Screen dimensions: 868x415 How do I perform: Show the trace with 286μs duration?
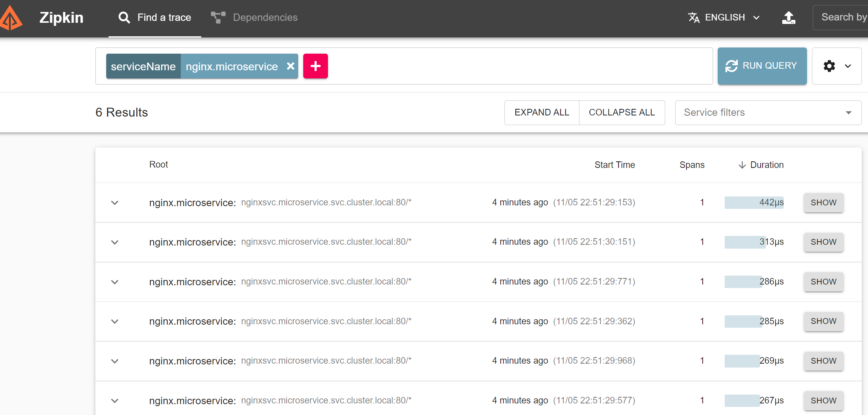point(824,282)
